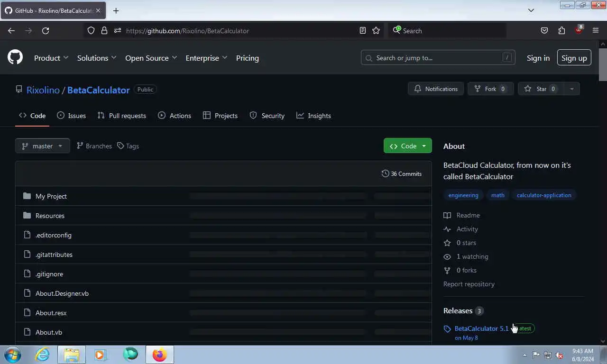
Task: Click the muted volume tray icon
Action: pos(560,355)
